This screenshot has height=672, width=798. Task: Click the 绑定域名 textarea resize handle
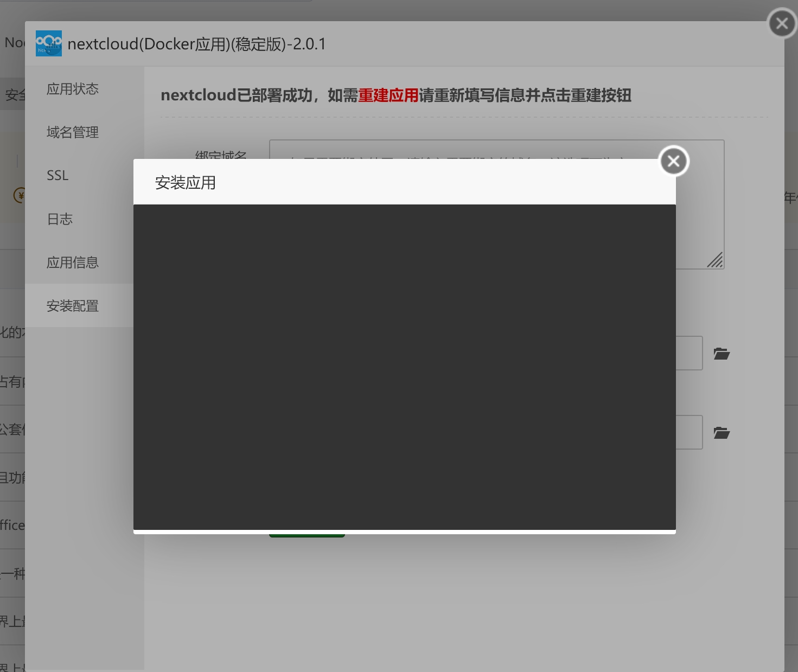[x=715, y=260]
